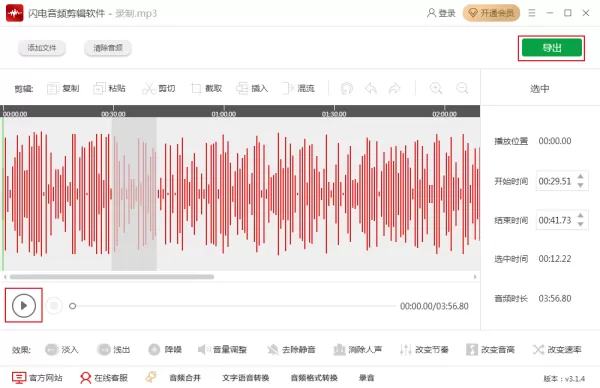Screen dimensions: 600x388
Task: Choose the Crop (截取) tool
Action: (x=206, y=88)
